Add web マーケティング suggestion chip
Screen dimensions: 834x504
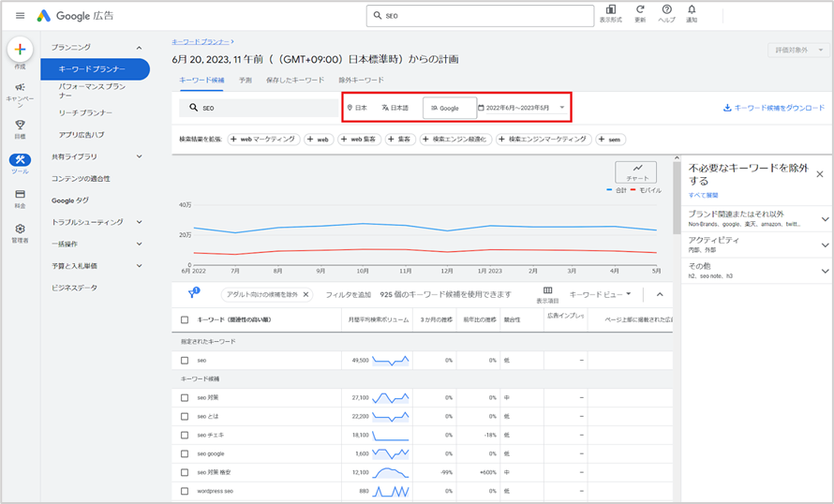pyautogui.click(x=264, y=140)
